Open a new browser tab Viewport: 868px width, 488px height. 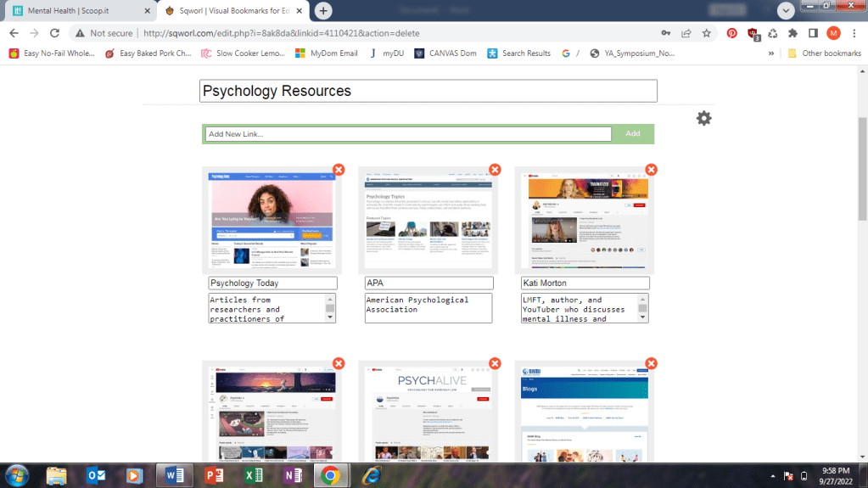(323, 11)
